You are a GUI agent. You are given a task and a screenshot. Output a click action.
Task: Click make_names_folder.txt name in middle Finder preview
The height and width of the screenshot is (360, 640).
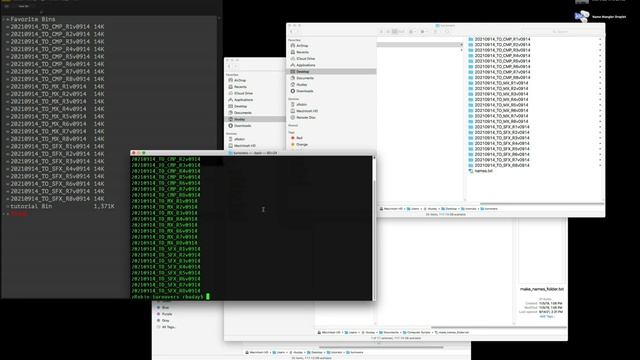[x=542, y=289]
